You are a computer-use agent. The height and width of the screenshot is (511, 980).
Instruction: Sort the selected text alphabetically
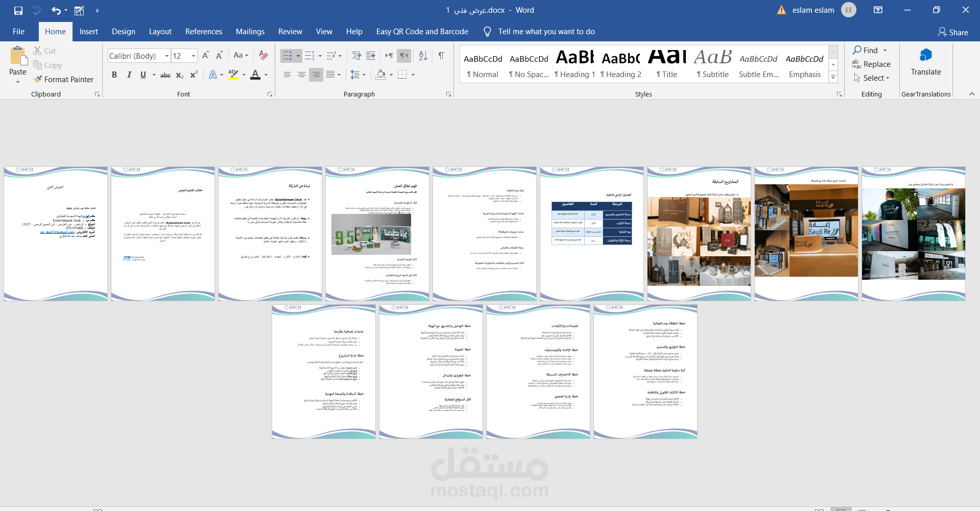[x=423, y=56]
